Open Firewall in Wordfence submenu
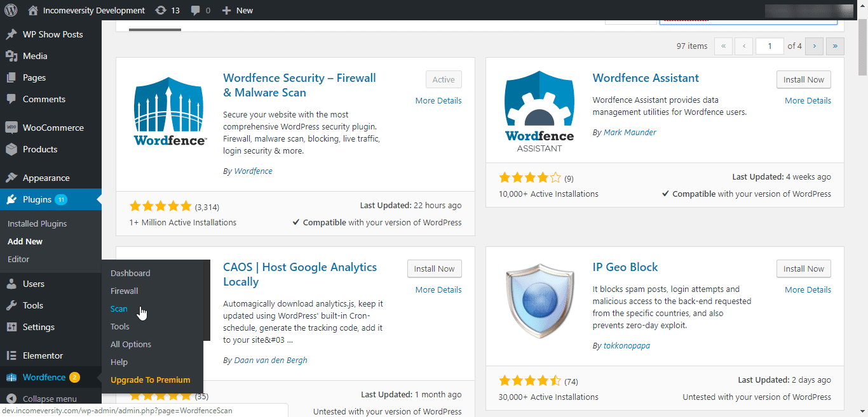This screenshot has height=417, width=868. [x=125, y=291]
